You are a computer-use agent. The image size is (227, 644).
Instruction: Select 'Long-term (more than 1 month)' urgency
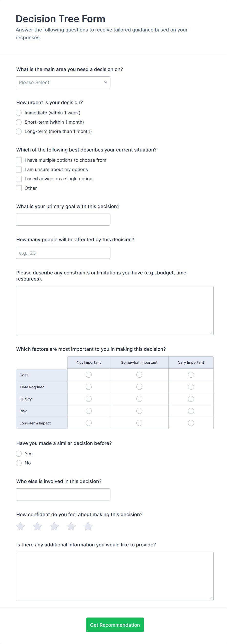(x=19, y=131)
